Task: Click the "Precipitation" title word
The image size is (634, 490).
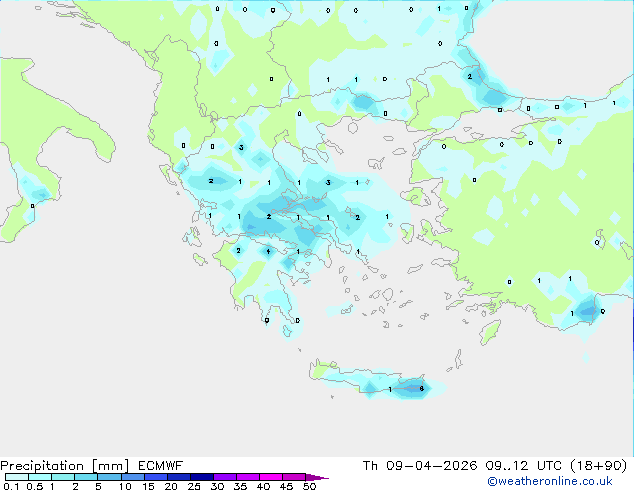Action: click(42, 466)
